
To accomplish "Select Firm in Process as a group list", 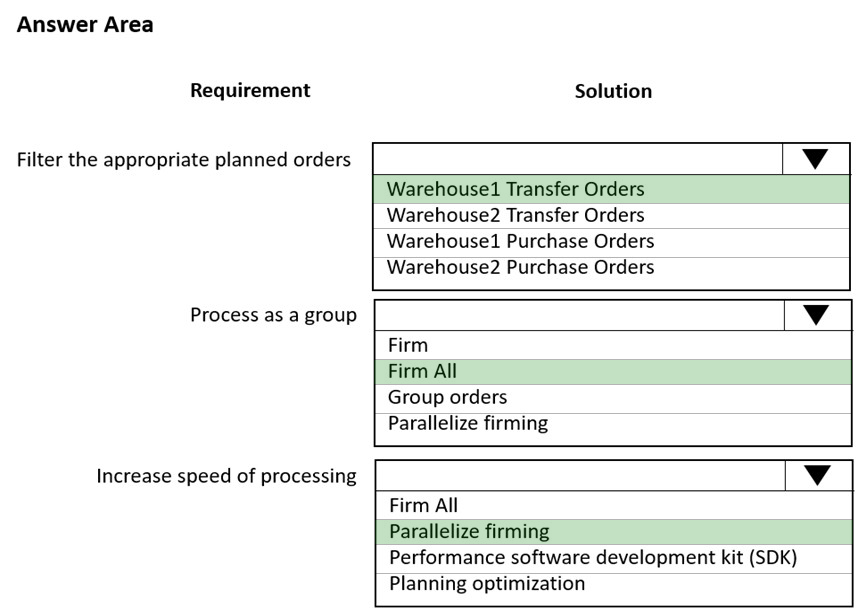I will pos(613,345).
